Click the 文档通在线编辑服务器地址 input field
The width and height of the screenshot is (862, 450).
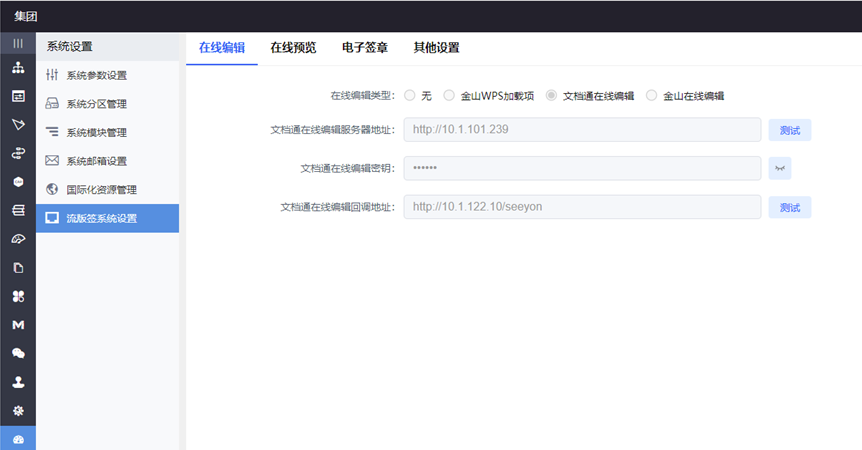(582, 130)
